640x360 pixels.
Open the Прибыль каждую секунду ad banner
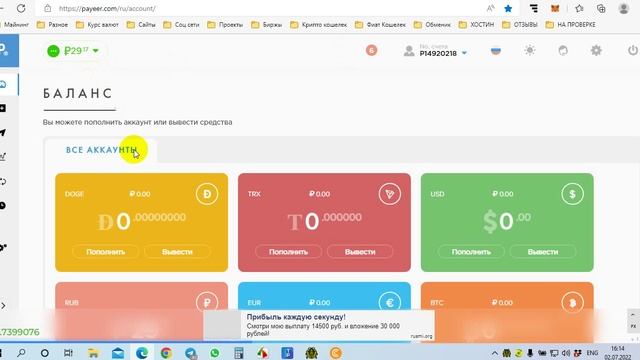click(319, 325)
